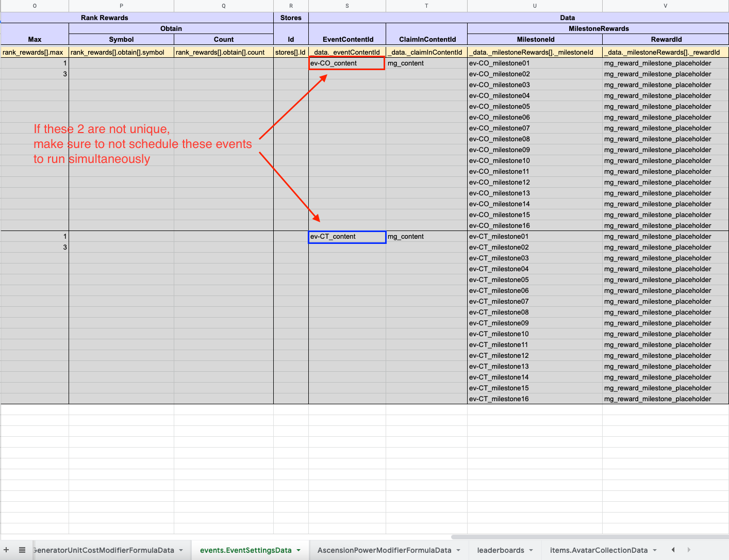Click mg_content cell beside ev-CT_content
Screen dimensions: 729x560
tap(426, 237)
